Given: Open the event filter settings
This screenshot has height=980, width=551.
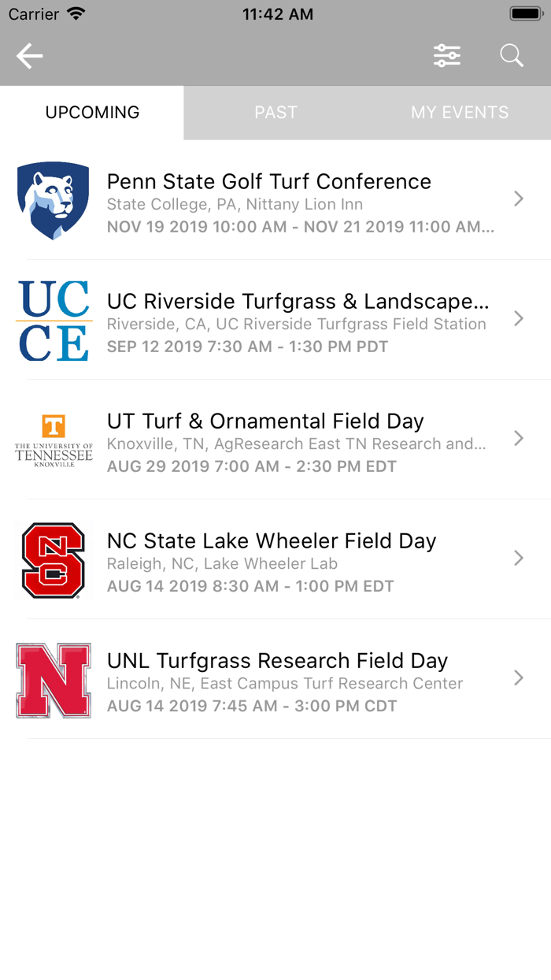Looking at the screenshot, I should [446, 55].
